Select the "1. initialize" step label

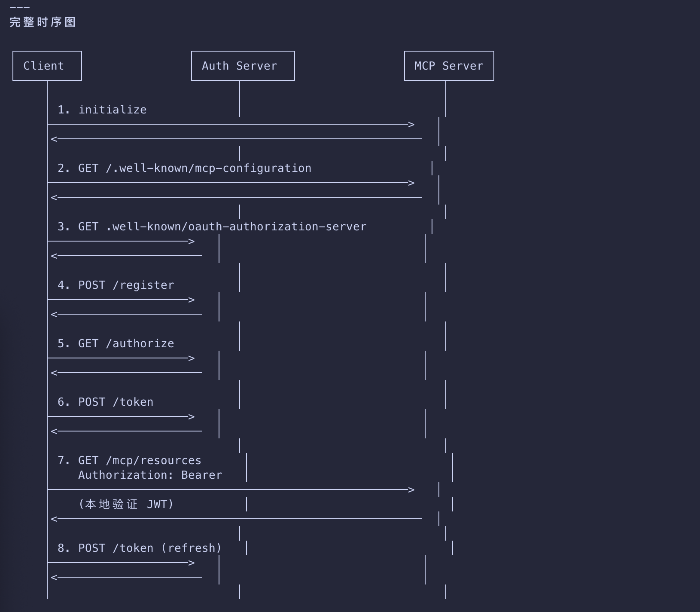(102, 110)
